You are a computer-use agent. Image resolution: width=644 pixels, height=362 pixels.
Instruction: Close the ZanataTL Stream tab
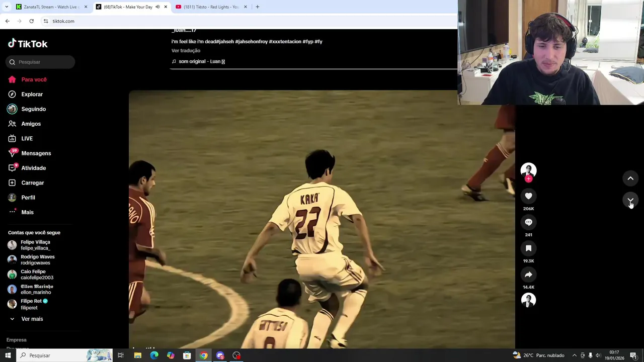pyautogui.click(x=86, y=7)
